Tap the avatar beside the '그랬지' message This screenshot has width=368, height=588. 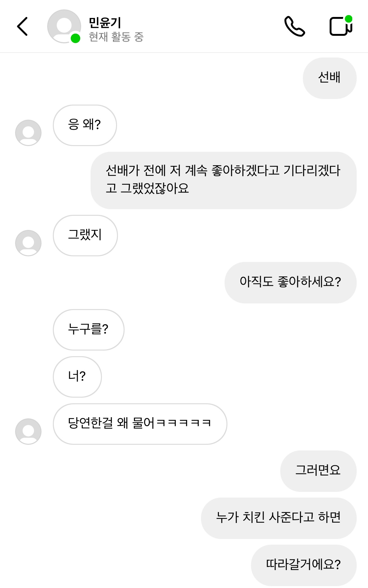pos(28,243)
